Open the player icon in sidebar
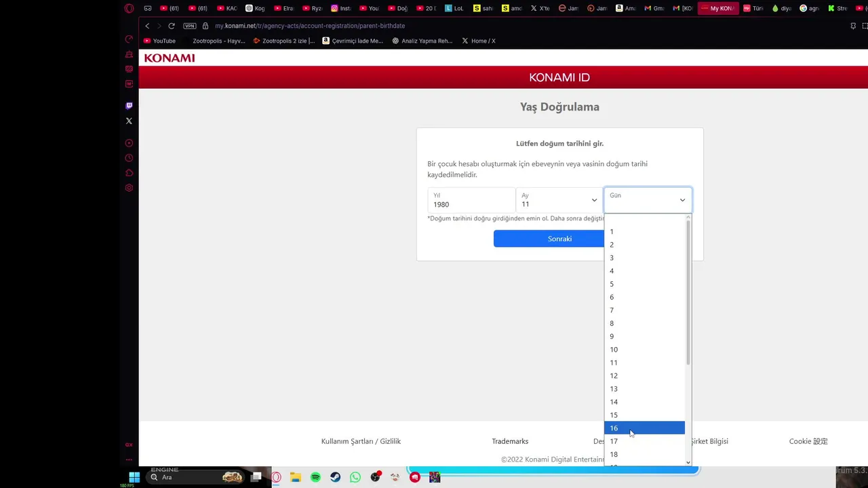 click(x=129, y=143)
